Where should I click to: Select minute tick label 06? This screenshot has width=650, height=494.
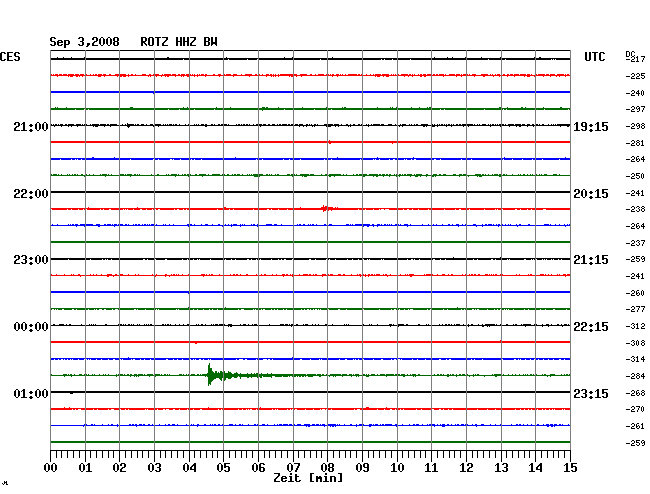tap(258, 468)
